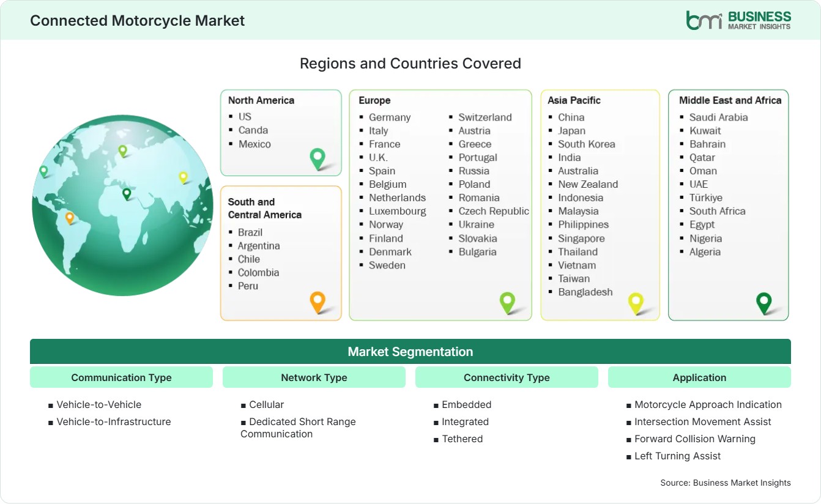The width and height of the screenshot is (821, 504).
Task: Click the Market Segmentation green banner
Action: point(410,352)
